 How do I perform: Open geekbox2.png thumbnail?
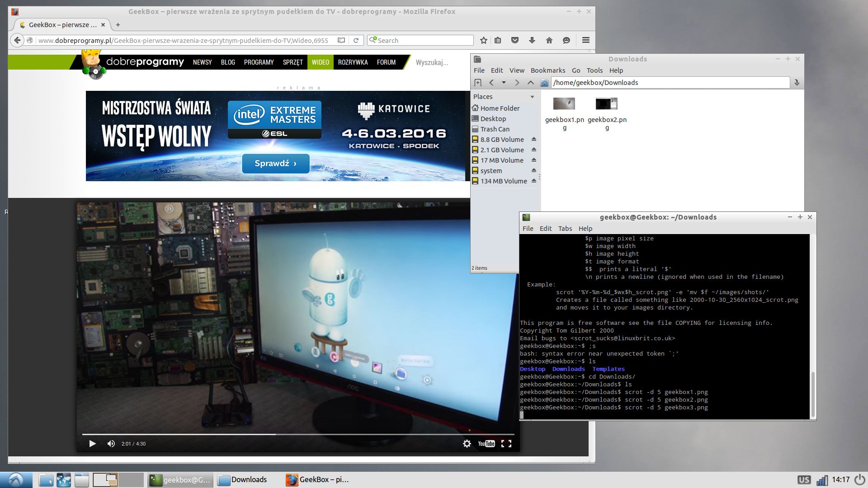point(606,104)
